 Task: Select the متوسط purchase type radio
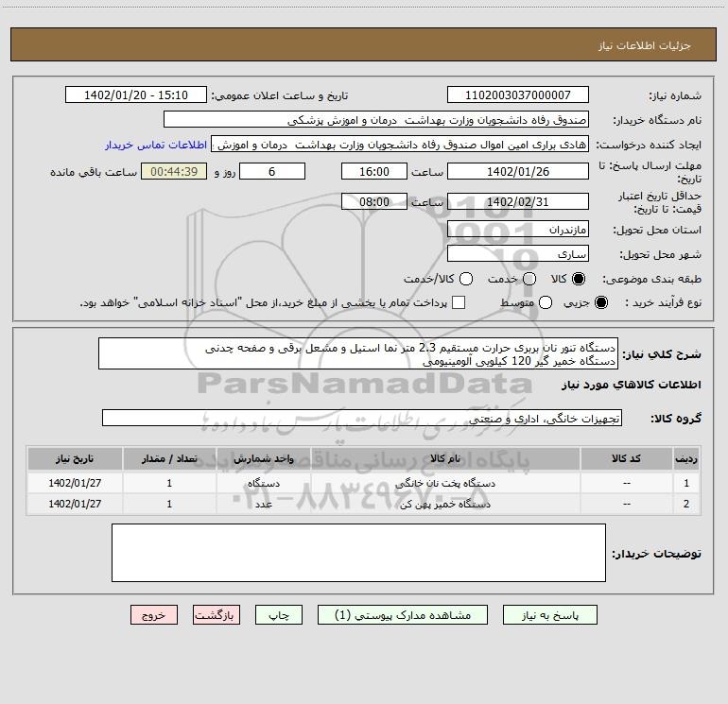[x=546, y=302]
